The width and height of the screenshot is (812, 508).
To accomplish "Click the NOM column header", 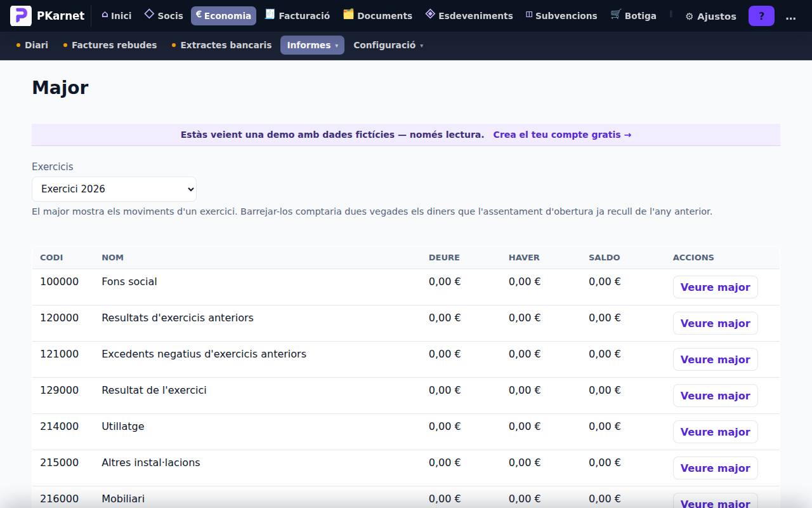I will [112, 257].
